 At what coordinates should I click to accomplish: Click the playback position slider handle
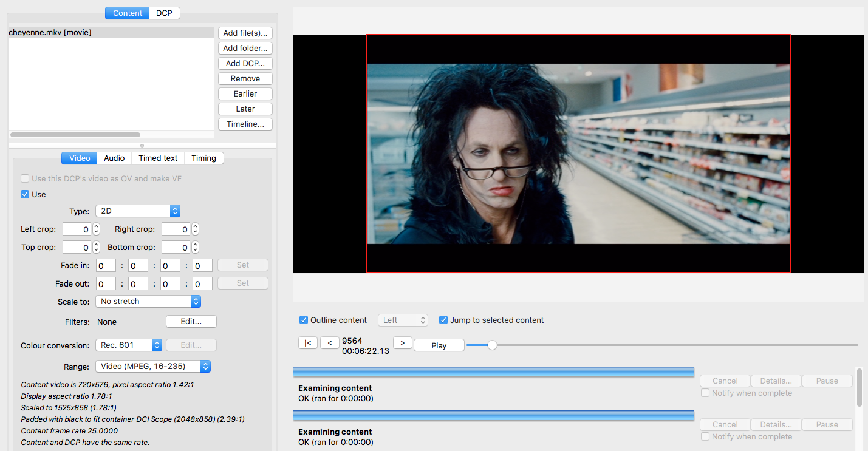point(493,345)
